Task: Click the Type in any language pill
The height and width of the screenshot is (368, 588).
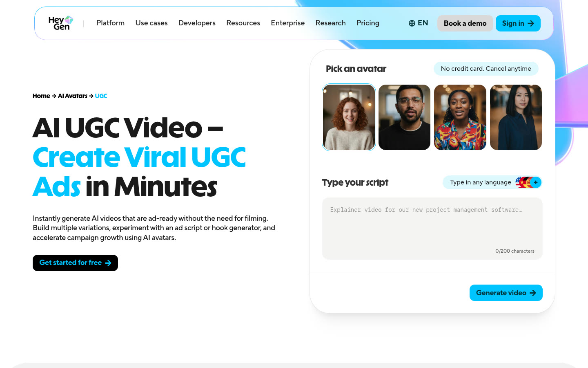Action: coord(492,182)
